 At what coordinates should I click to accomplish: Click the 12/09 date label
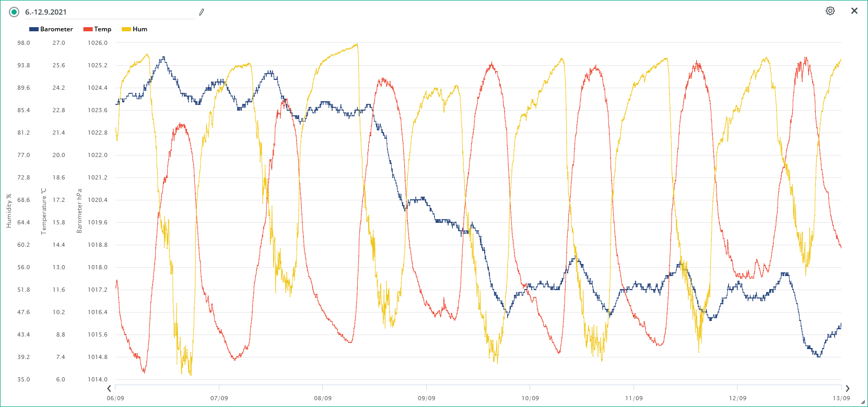[737, 398]
